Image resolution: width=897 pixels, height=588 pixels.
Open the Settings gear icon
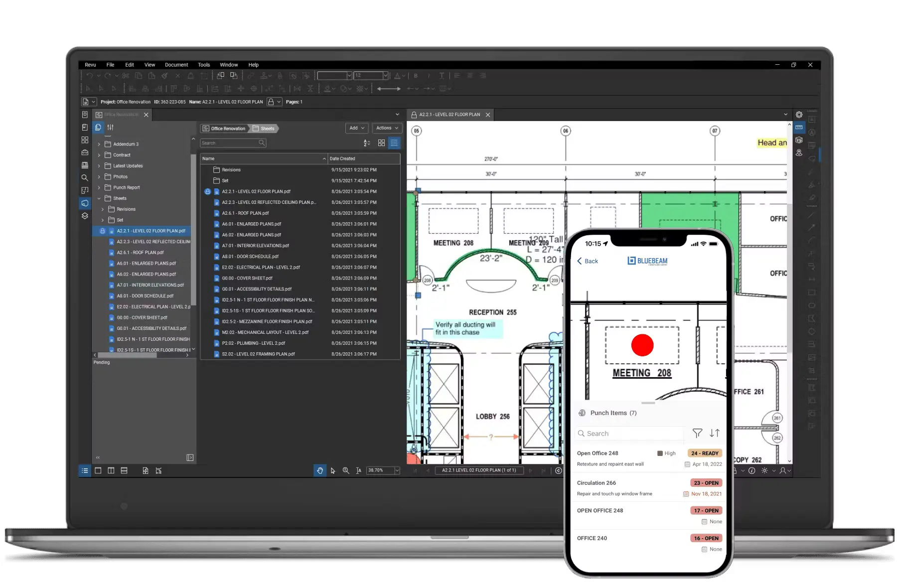799,115
